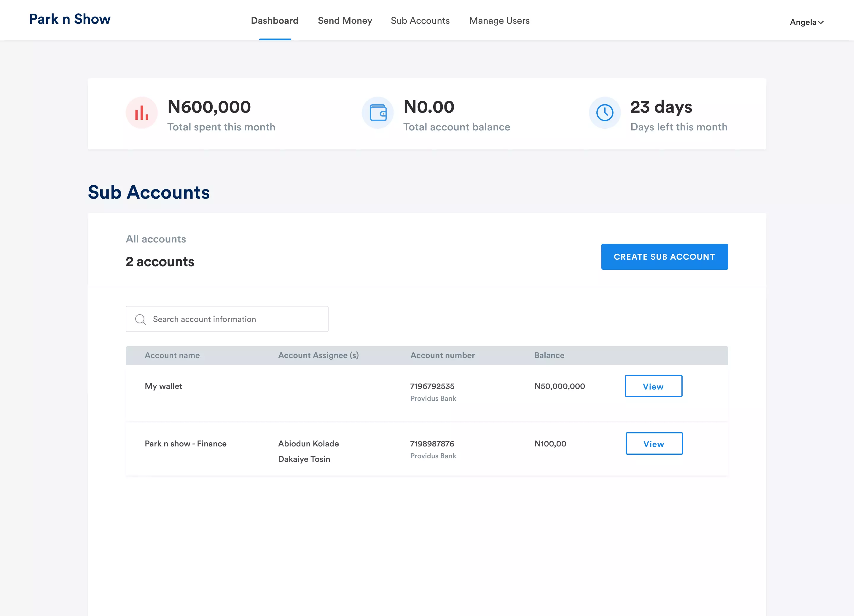
Task: Click the Account name column header
Action: click(x=172, y=355)
